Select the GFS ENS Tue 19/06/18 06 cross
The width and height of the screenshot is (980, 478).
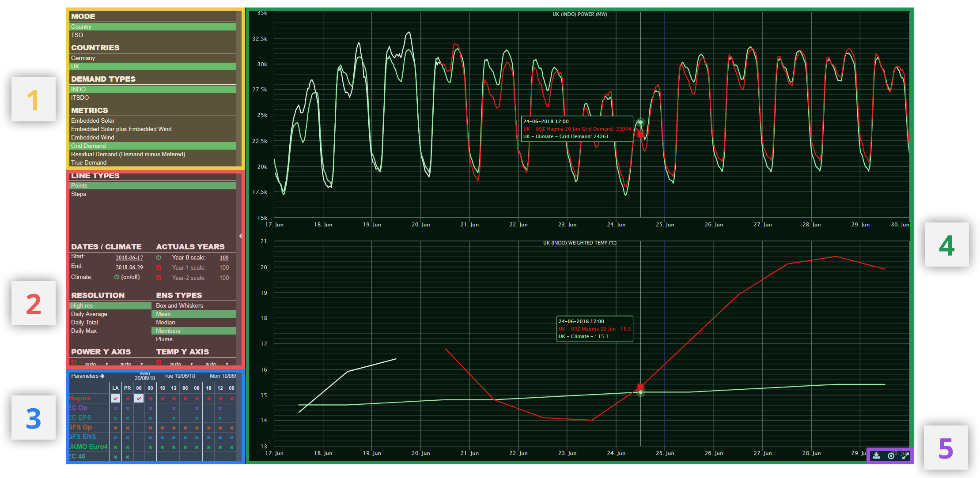185,437
